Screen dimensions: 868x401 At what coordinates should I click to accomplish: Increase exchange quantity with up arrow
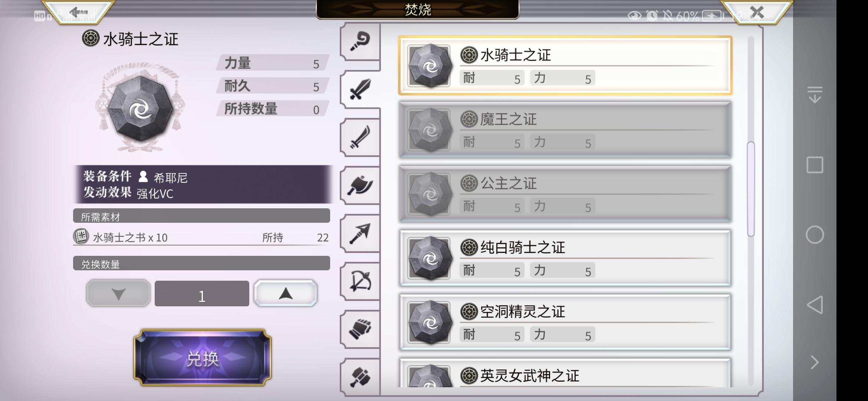(286, 293)
